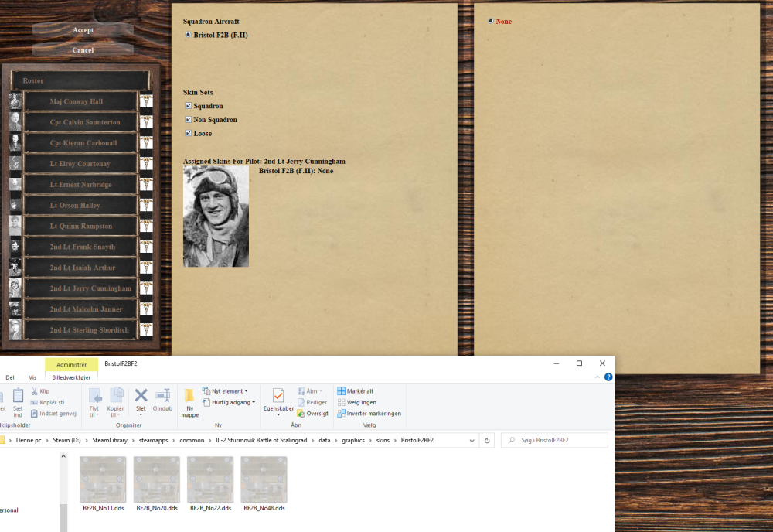Toggle the Loose skin set checkbox
Viewport: 773px width, 532px height.
(x=188, y=133)
